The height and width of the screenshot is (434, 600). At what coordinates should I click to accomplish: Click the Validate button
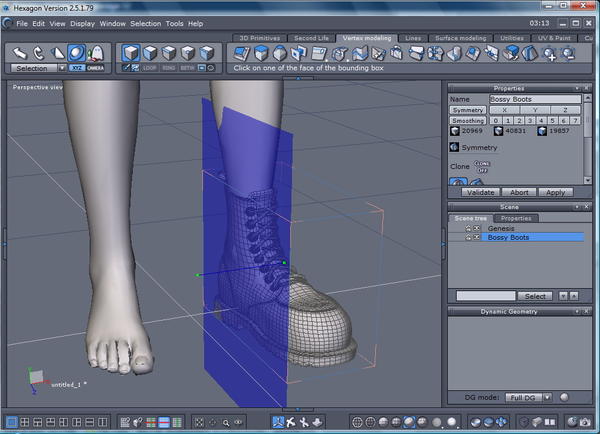point(480,192)
